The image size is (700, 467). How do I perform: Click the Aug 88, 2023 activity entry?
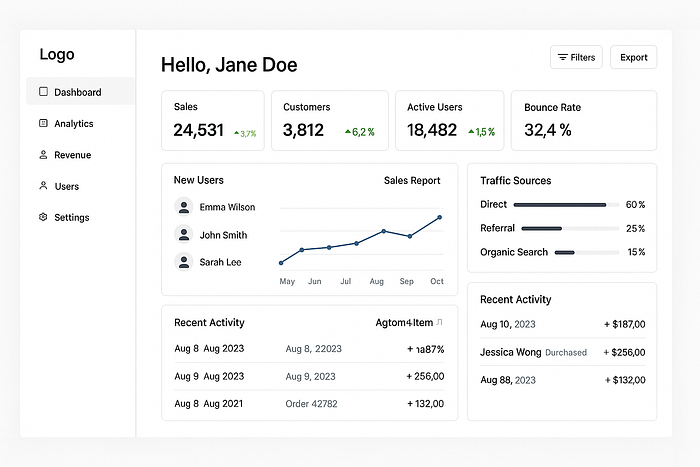[x=508, y=380]
